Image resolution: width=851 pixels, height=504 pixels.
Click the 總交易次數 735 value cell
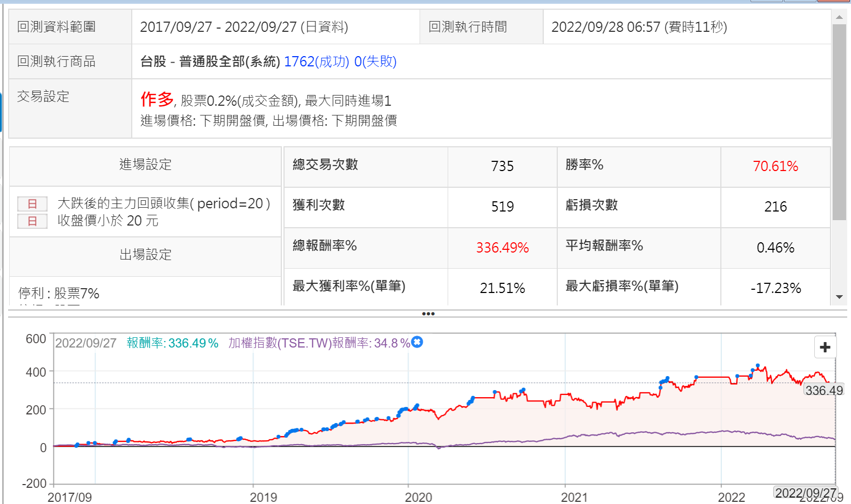coord(502,166)
